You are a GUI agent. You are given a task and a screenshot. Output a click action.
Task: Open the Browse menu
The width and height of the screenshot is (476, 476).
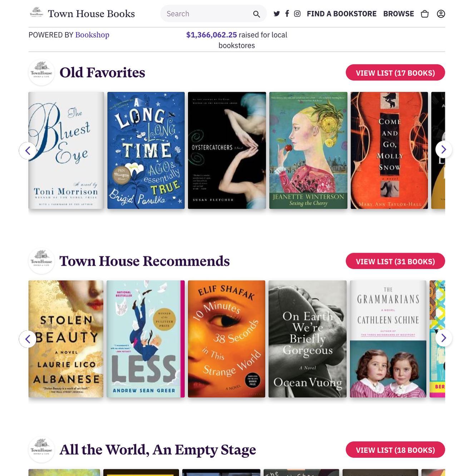[x=398, y=14]
